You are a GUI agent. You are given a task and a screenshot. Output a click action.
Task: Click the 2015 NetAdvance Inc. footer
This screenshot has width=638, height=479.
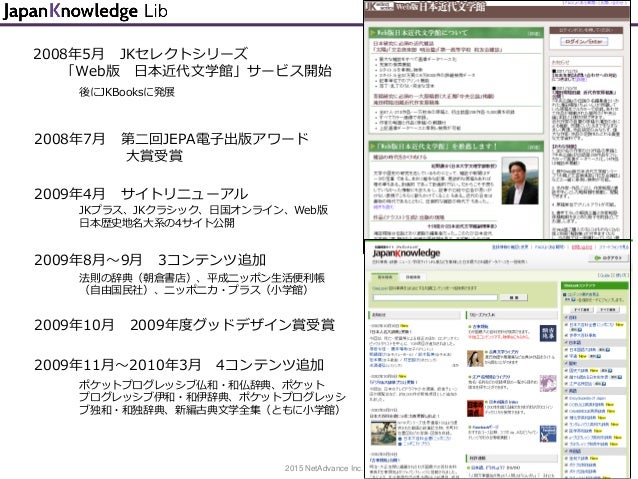click(x=323, y=468)
